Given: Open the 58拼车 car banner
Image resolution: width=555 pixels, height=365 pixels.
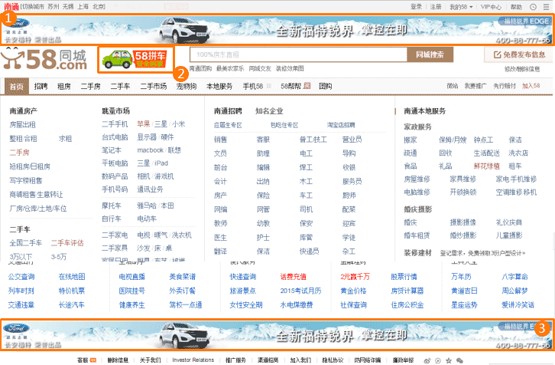Looking at the screenshot, I should [x=136, y=59].
